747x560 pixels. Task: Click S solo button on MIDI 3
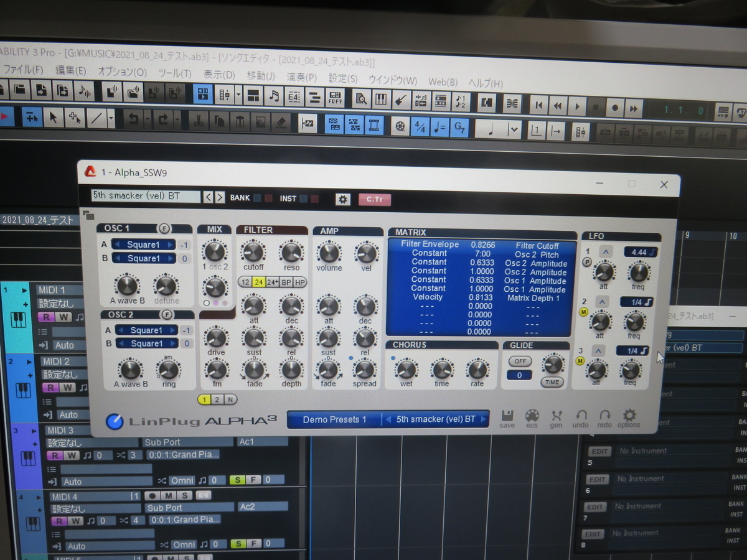[237, 480]
